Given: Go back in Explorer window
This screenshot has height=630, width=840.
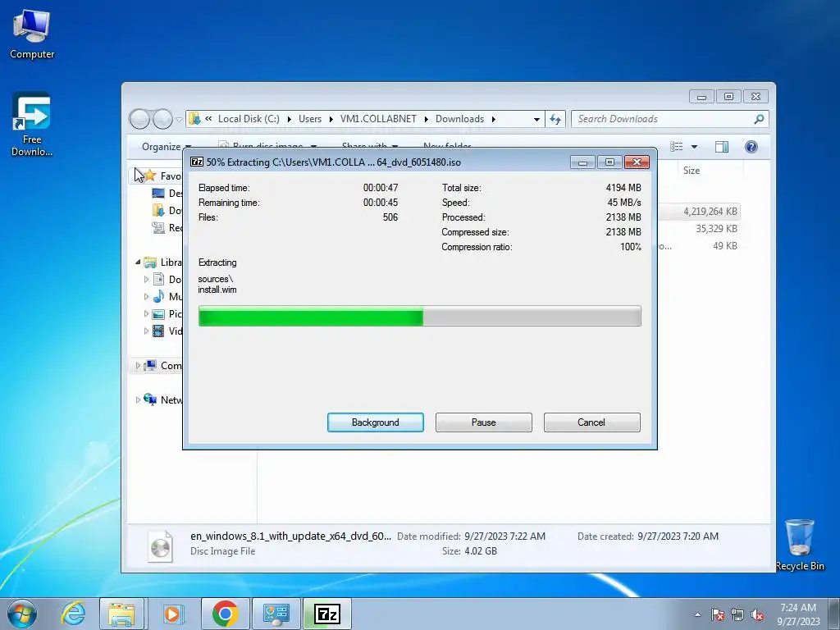Looking at the screenshot, I should point(139,119).
